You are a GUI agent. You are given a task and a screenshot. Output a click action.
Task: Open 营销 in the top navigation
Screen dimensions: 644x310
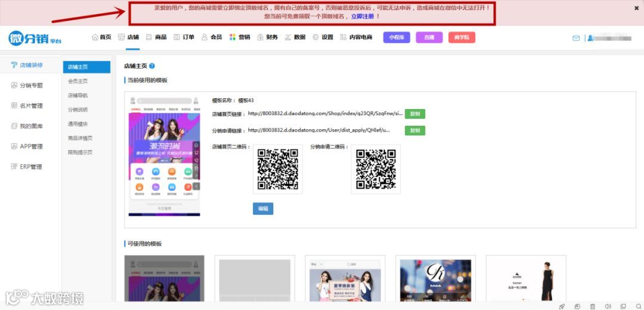(x=240, y=37)
